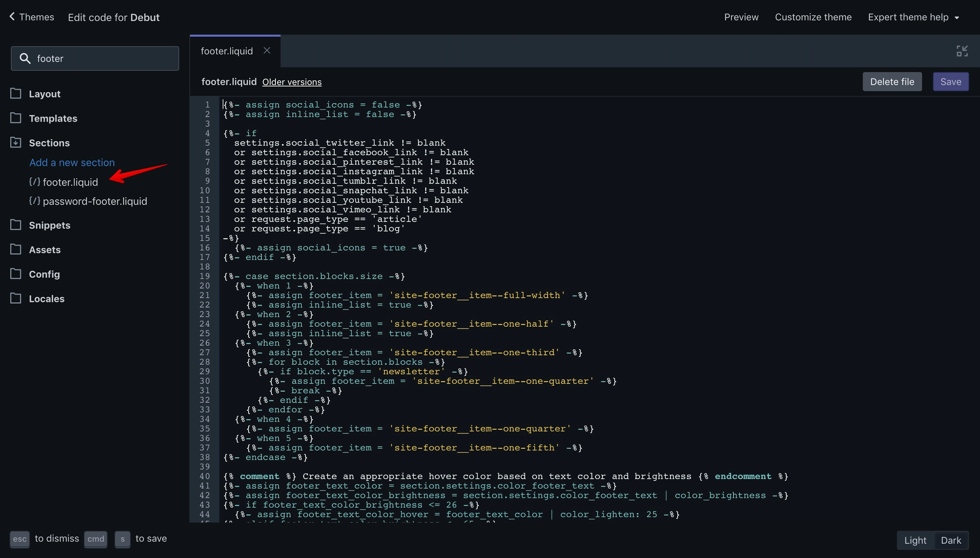Image resolution: width=980 pixels, height=558 pixels.
Task: Click the Layout folder icon
Action: [15, 94]
